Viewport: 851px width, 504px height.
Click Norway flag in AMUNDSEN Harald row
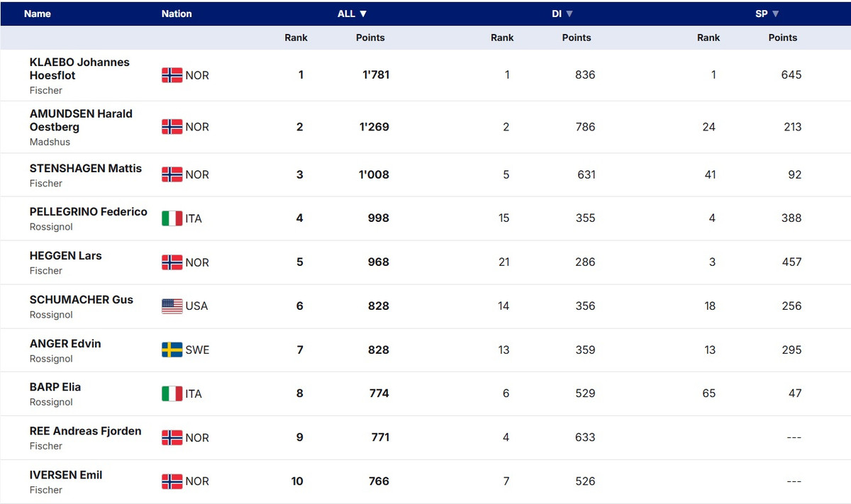coord(172,127)
